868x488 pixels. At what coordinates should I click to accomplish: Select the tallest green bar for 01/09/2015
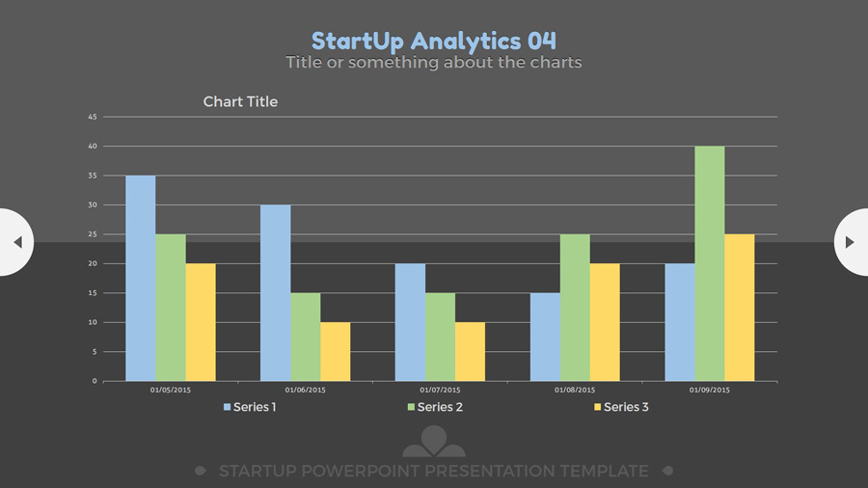click(x=710, y=263)
